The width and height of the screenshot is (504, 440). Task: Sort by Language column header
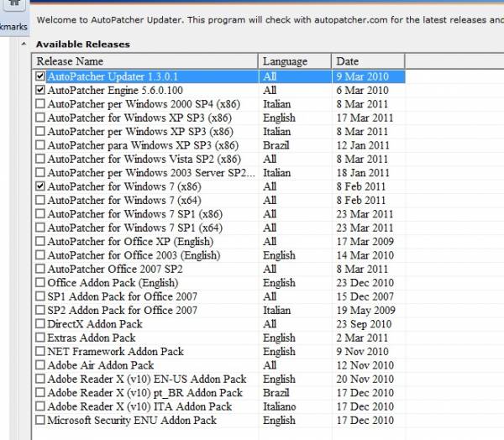point(295,61)
